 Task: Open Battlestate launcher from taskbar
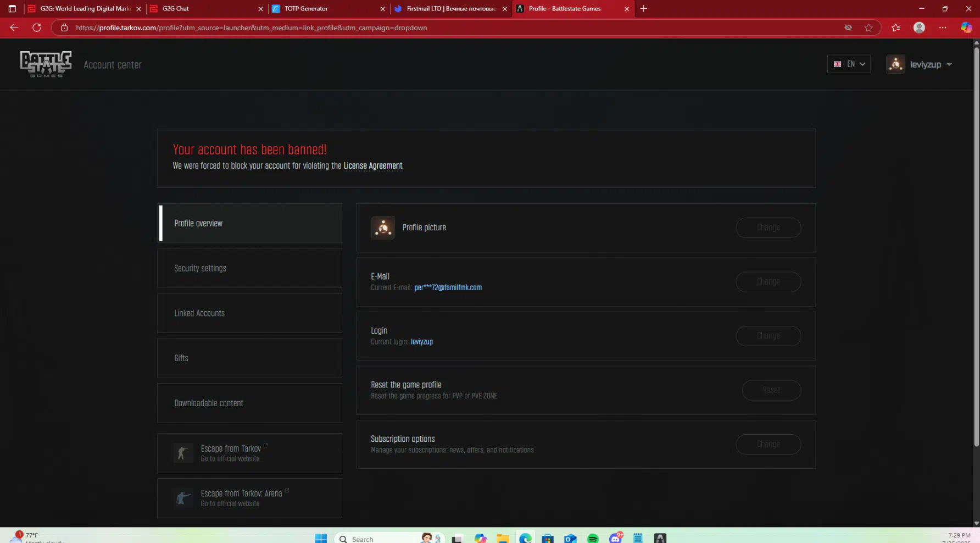(660, 539)
